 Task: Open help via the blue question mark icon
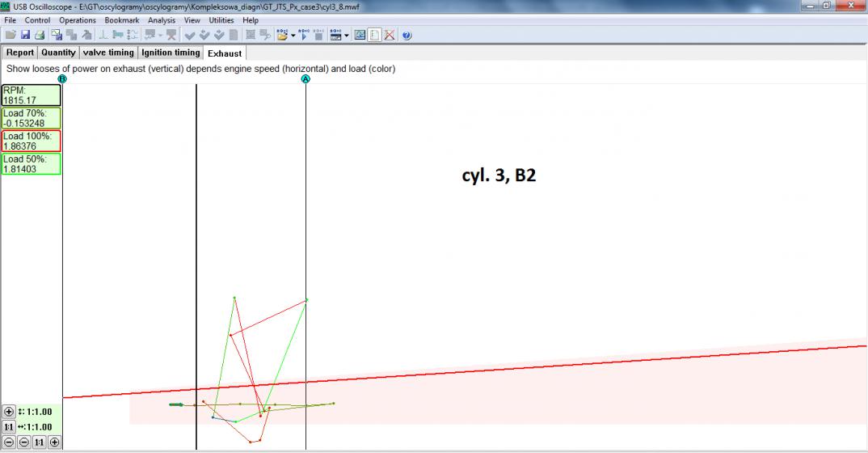point(407,35)
